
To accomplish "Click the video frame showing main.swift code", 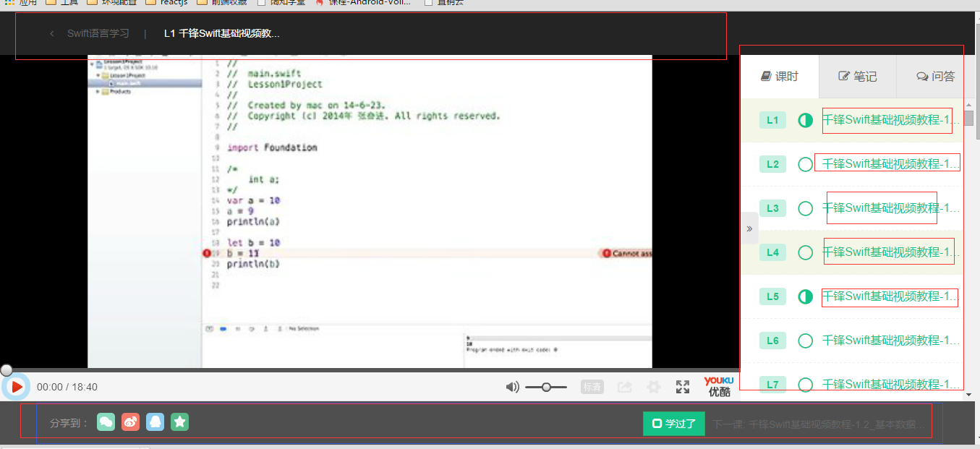I will (370, 212).
